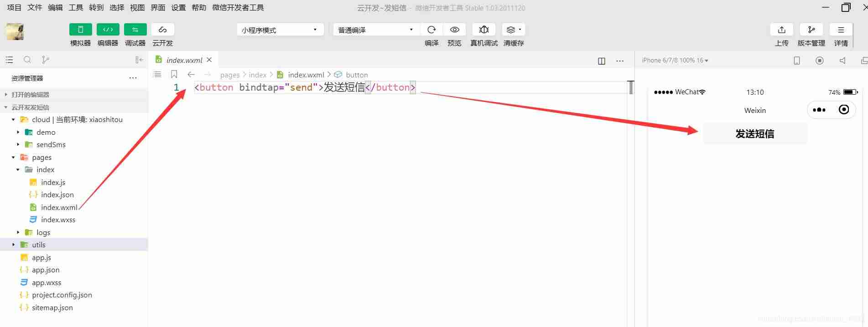Open the 设置 menu
Image resolution: width=868 pixels, height=327 pixels.
[178, 8]
